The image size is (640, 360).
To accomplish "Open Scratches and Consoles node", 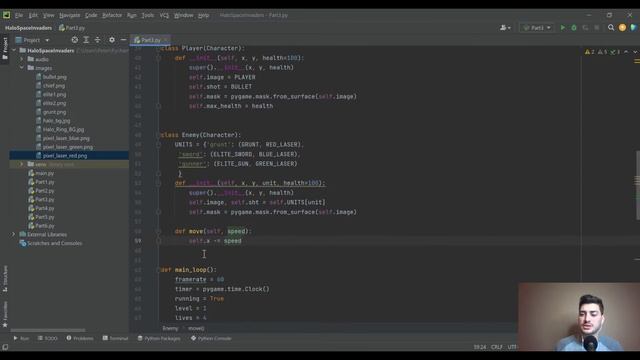I will point(54,243).
